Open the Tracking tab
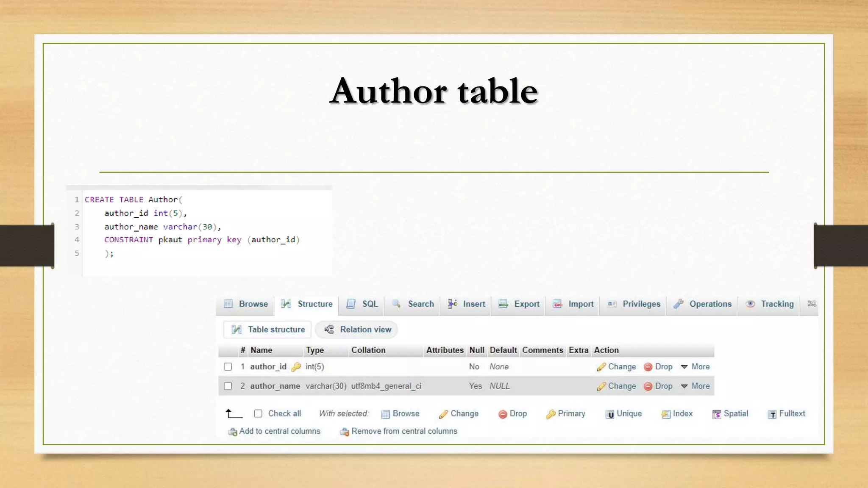 pyautogui.click(x=769, y=304)
